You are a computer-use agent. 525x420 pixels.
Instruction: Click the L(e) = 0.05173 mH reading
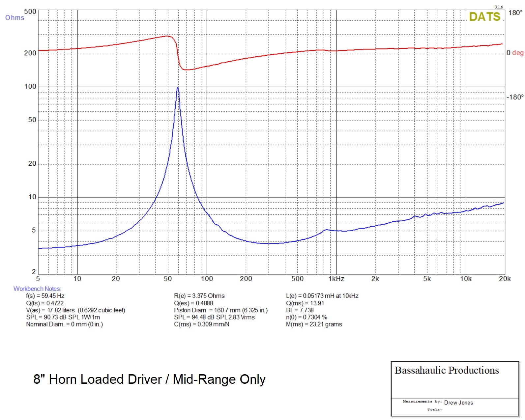pos(322,296)
